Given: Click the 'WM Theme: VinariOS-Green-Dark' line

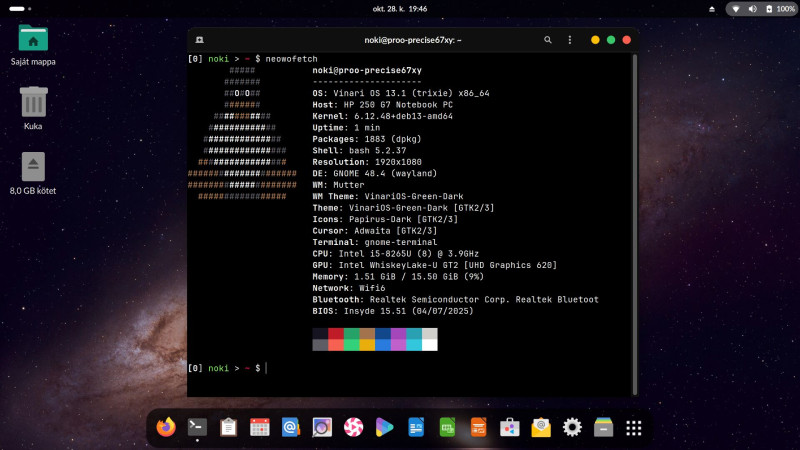Looking at the screenshot, I should pos(388,196).
